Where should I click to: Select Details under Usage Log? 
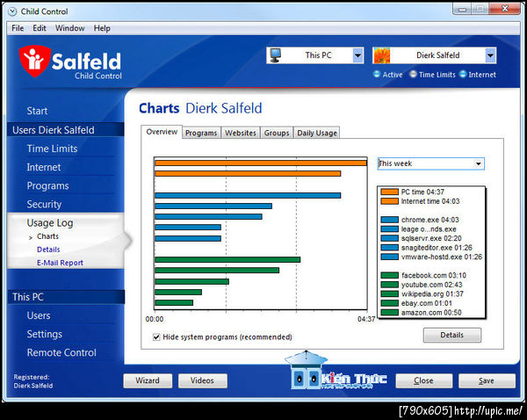point(48,250)
